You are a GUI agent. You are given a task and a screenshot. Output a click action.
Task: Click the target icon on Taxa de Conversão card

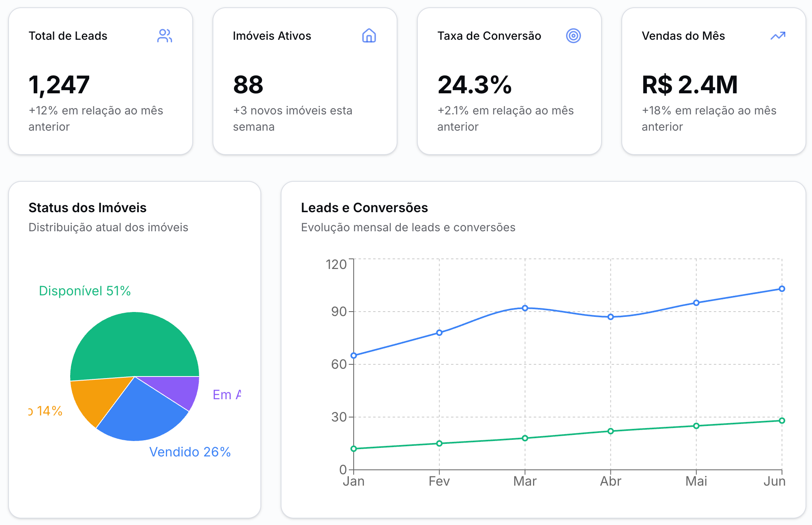(574, 36)
